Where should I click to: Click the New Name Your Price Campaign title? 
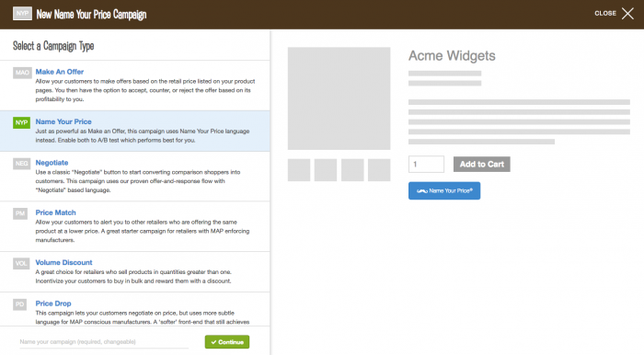point(91,15)
